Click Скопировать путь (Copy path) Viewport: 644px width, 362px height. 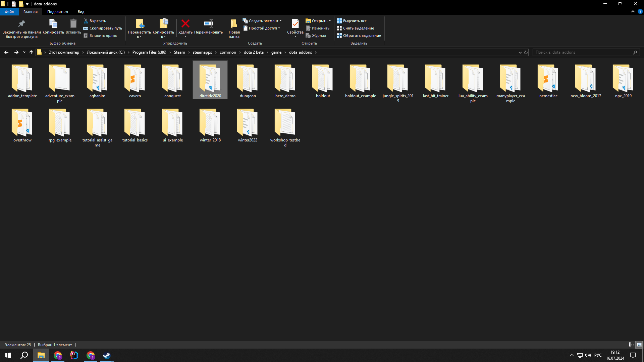tap(103, 28)
